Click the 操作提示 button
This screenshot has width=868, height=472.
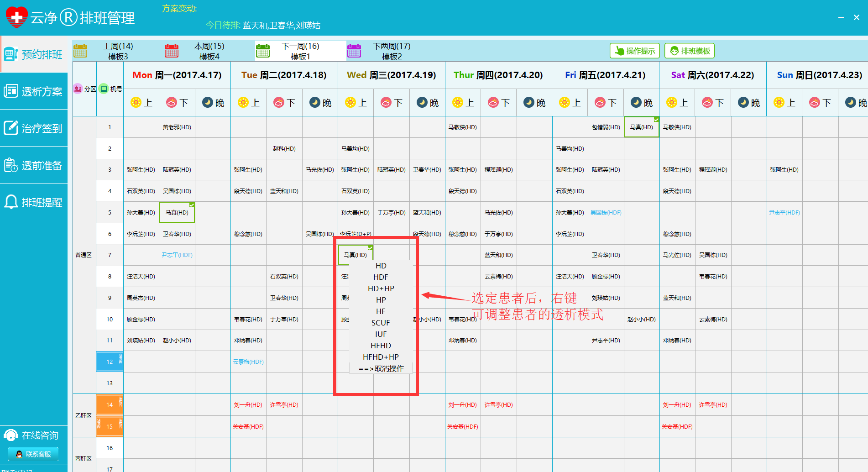click(x=634, y=51)
